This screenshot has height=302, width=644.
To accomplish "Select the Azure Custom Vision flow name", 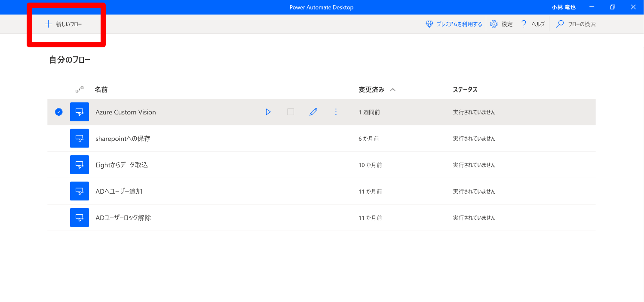I will click(126, 112).
